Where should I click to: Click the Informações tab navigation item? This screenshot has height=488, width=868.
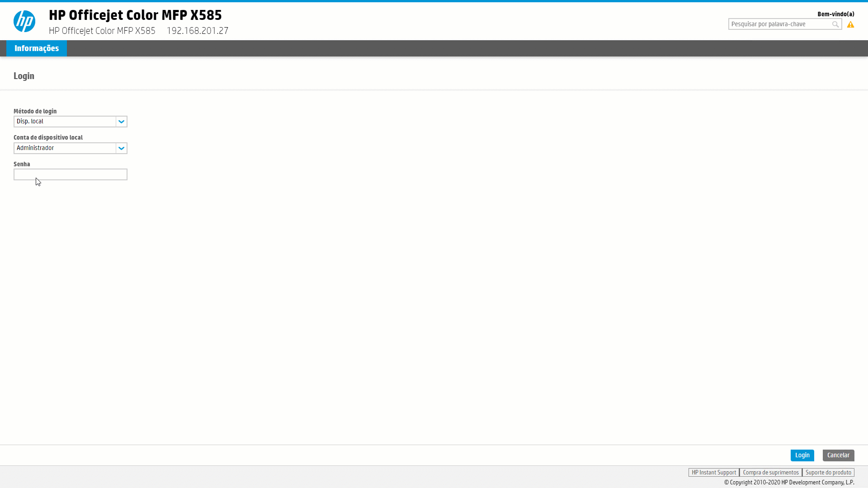click(x=36, y=47)
